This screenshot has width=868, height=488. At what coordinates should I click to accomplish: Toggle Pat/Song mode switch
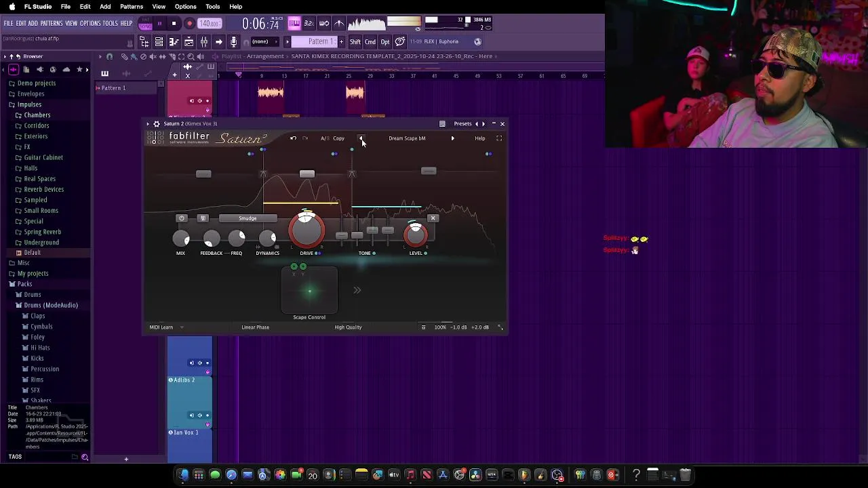click(x=145, y=24)
